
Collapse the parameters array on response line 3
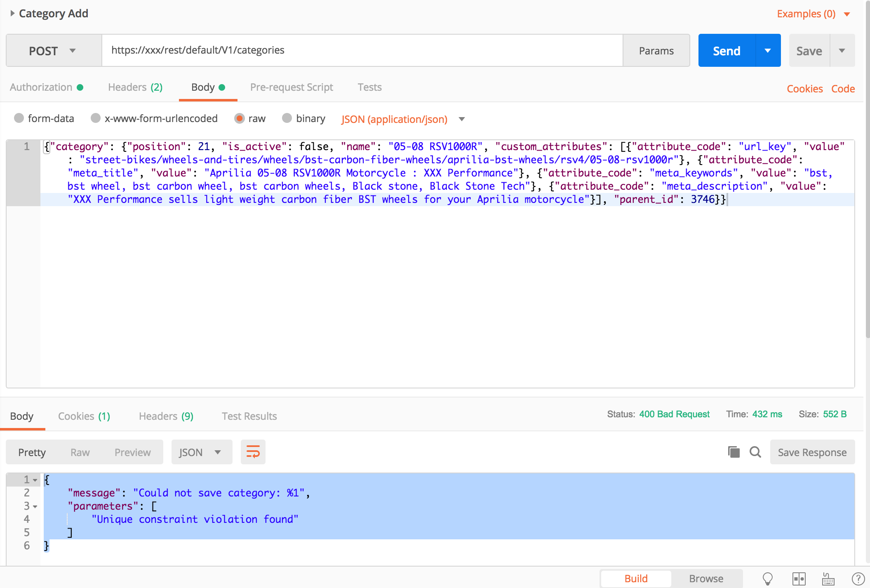(x=35, y=506)
